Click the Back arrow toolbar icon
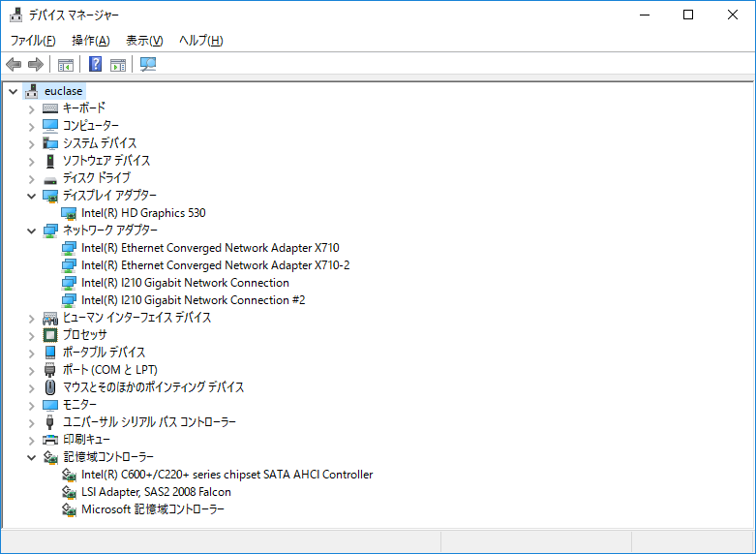This screenshot has height=554, width=756. (x=14, y=64)
